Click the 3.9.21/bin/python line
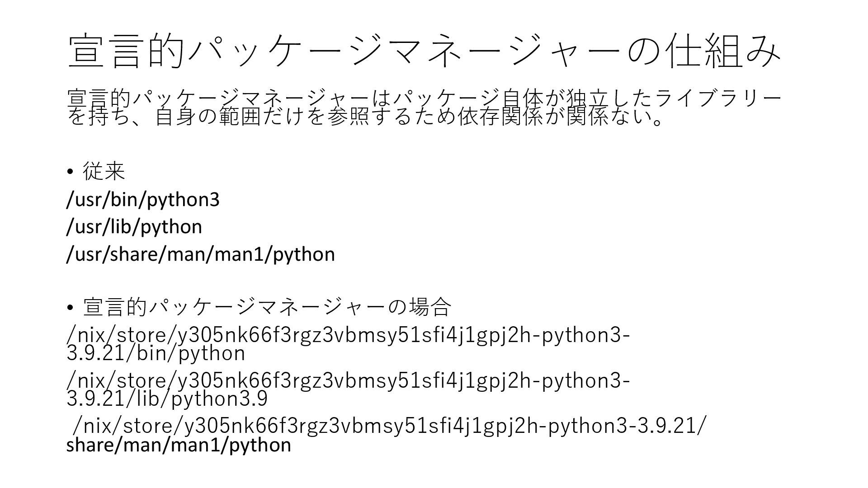Viewport: 868px width, 488px height. 156,353
